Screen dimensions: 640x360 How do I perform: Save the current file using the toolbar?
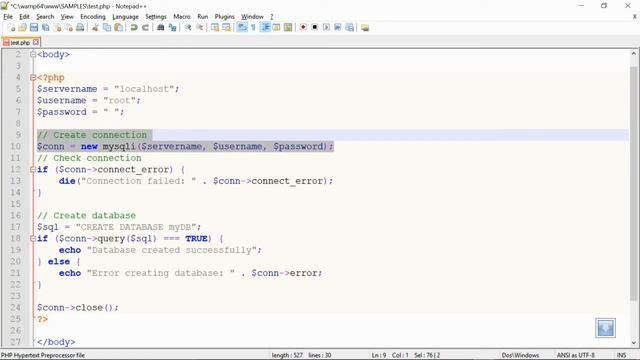coord(34,28)
